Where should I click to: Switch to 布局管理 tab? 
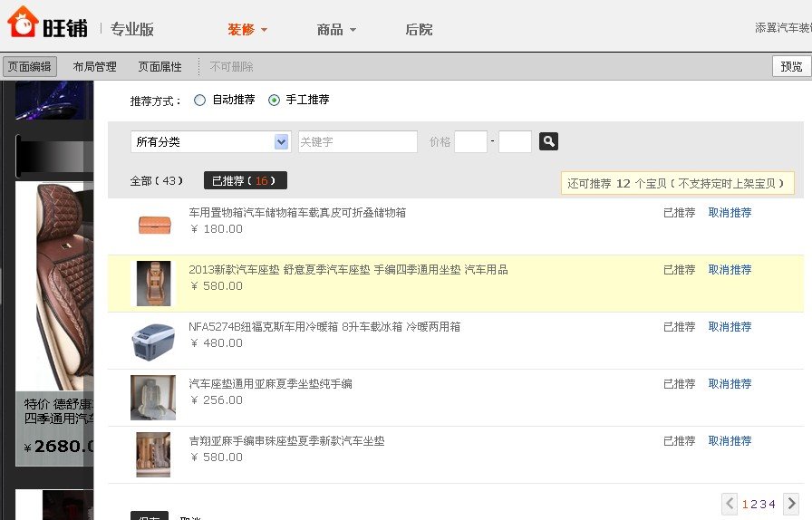94,67
